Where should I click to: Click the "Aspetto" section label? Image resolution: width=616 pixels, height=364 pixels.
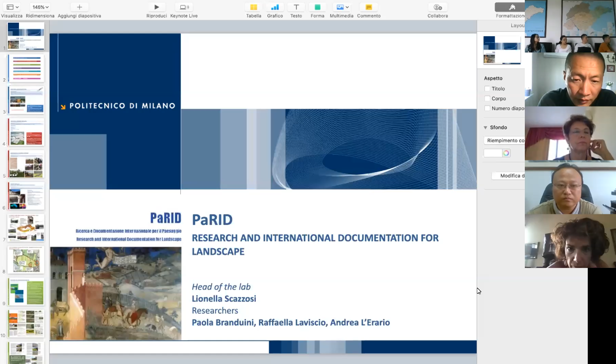click(x=493, y=78)
